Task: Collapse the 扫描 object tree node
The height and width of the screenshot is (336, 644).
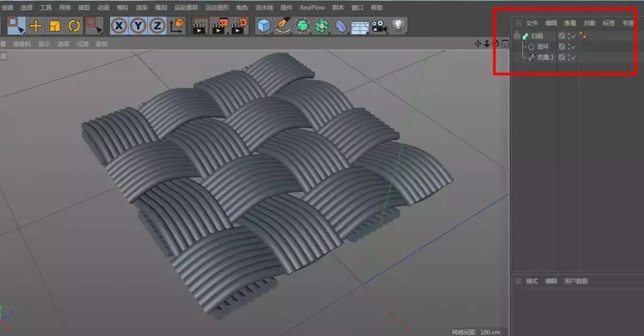Action: coord(516,36)
